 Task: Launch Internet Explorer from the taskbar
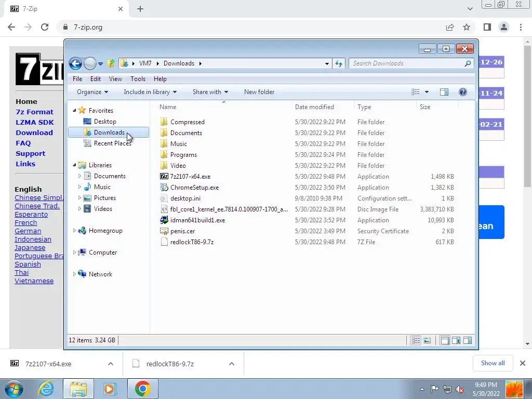tap(46, 389)
